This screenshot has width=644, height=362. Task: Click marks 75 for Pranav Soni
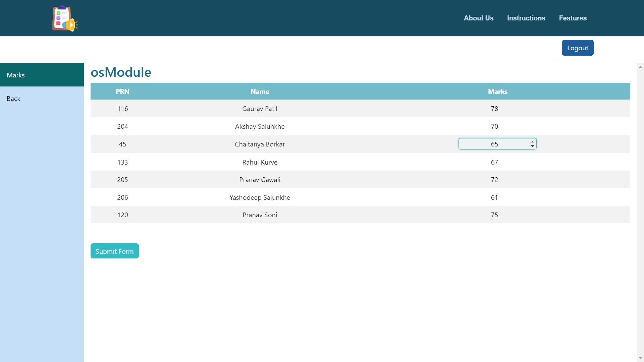[x=494, y=215]
